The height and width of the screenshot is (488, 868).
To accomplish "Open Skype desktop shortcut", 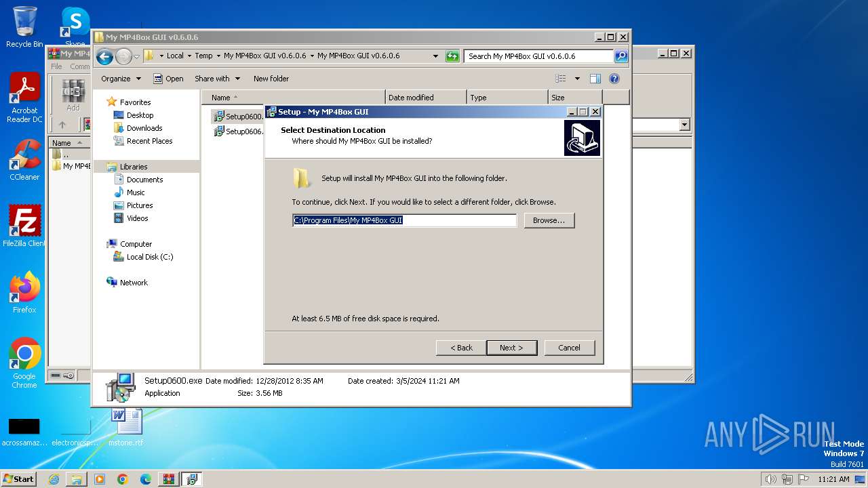I will (75, 26).
